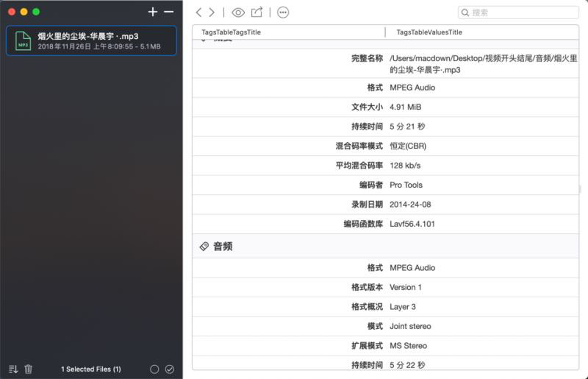The height and width of the screenshot is (379, 588).
Task: Click the 录制日期 label
Action: [367, 205]
